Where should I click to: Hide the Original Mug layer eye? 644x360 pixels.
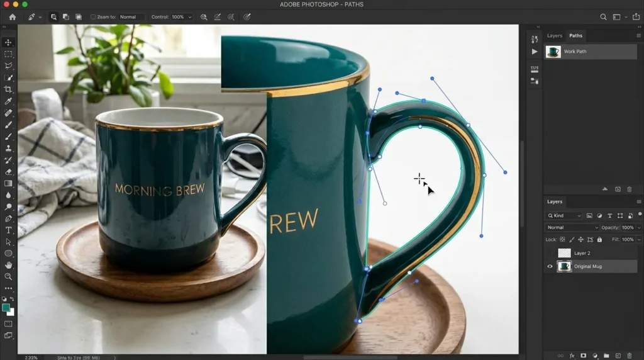point(550,266)
